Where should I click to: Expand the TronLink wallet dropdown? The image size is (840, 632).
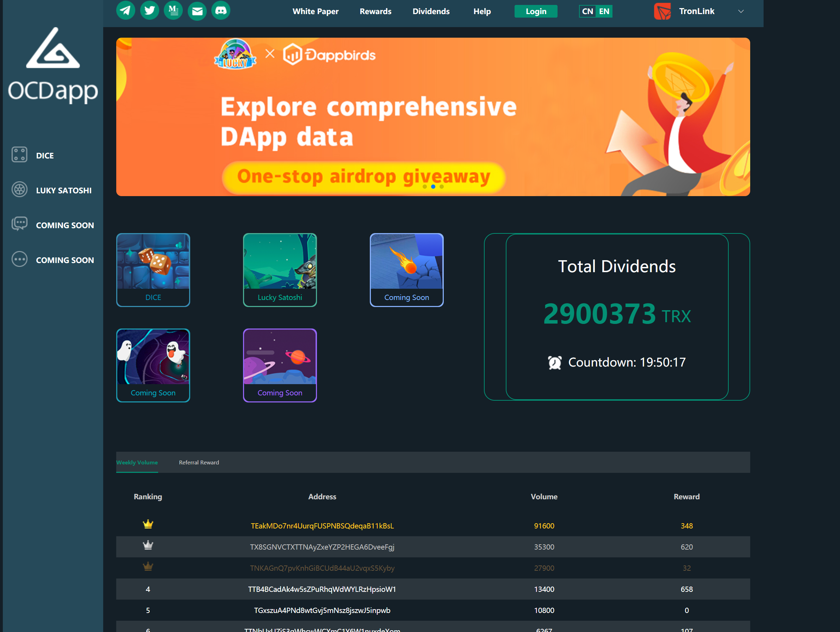coord(741,11)
